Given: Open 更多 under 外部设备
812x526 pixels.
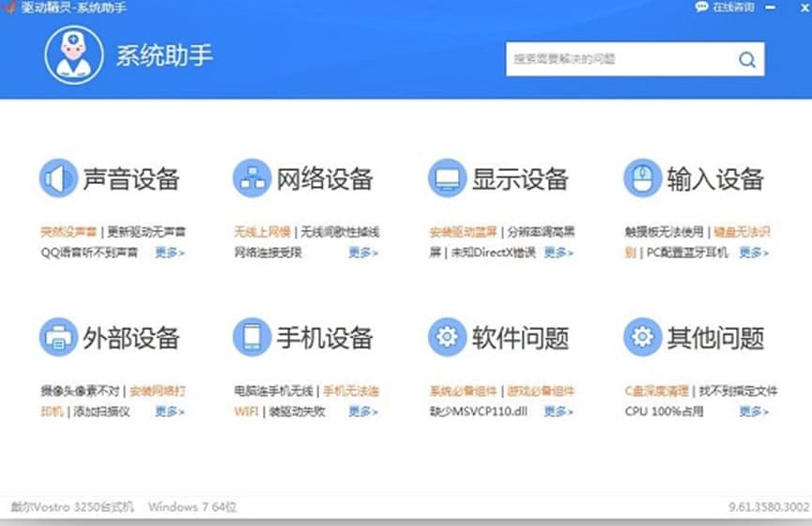Looking at the screenshot, I should pyautogui.click(x=170, y=411).
